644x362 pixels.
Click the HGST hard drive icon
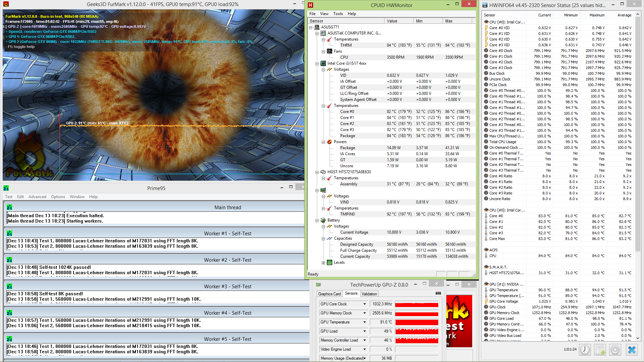[x=323, y=172]
